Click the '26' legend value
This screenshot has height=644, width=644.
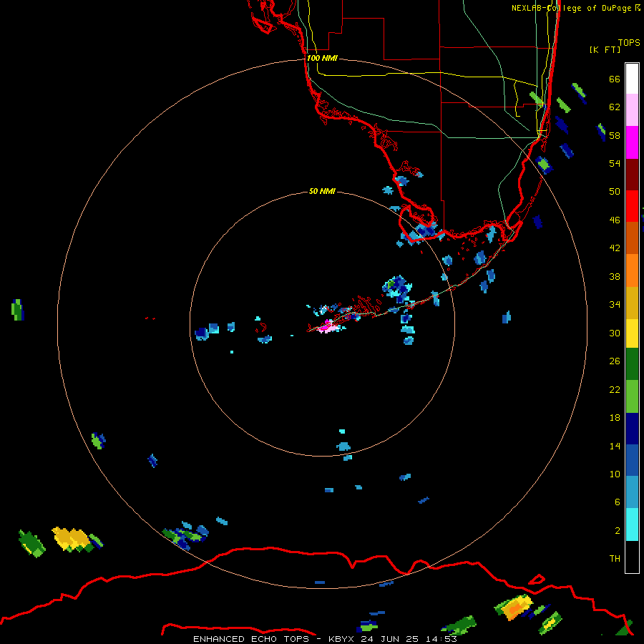click(615, 361)
